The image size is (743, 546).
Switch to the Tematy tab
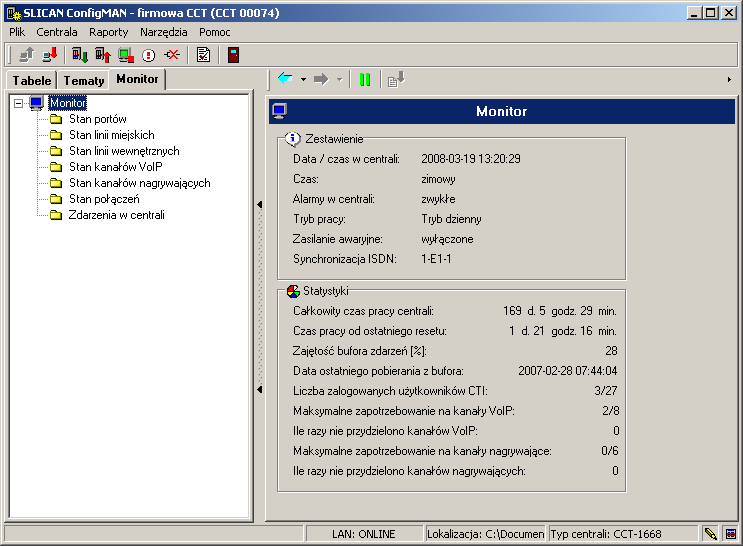(x=84, y=81)
